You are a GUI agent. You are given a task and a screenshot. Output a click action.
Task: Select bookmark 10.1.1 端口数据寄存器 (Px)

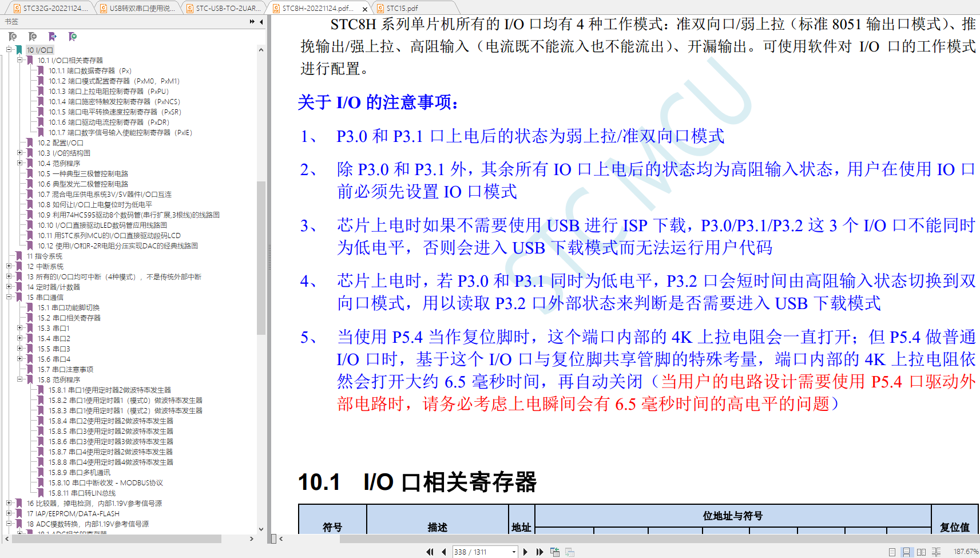pyautogui.click(x=90, y=71)
